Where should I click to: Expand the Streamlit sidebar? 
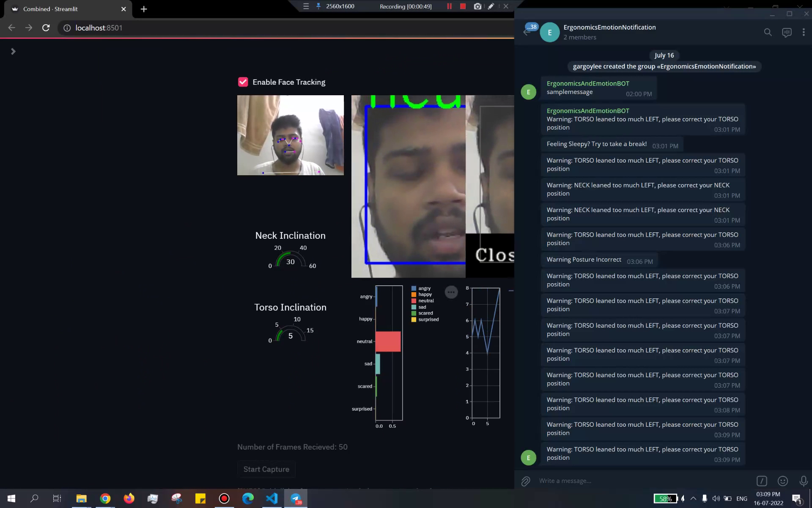click(14, 51)
